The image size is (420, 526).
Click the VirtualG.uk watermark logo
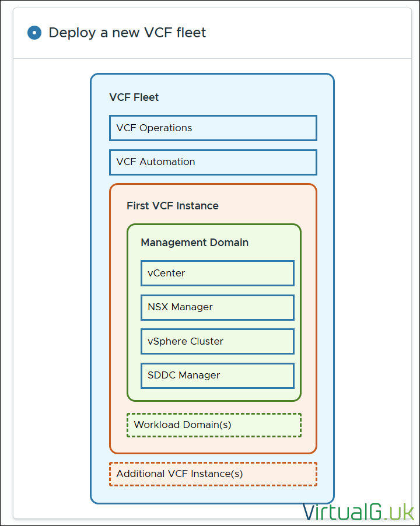358,511
